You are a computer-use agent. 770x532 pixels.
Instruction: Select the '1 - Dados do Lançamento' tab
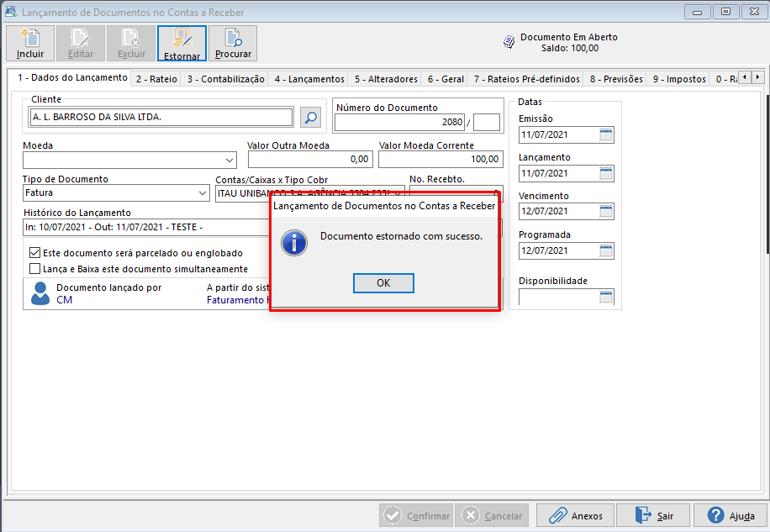[72, 77]
